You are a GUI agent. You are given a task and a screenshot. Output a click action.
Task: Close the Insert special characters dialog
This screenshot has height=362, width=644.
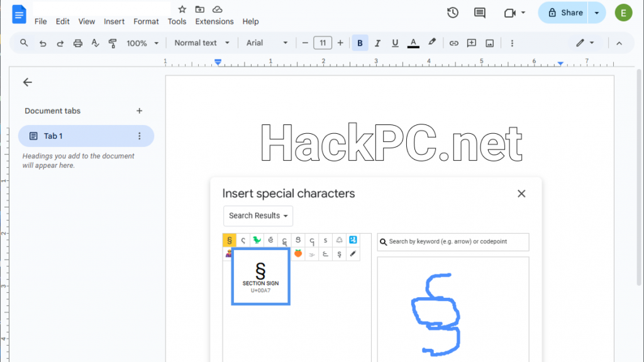tap(521, 194)
